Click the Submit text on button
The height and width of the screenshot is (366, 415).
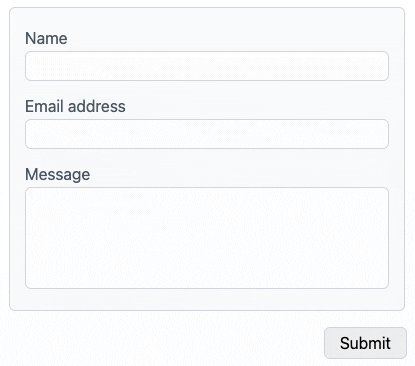pos(365,343)
